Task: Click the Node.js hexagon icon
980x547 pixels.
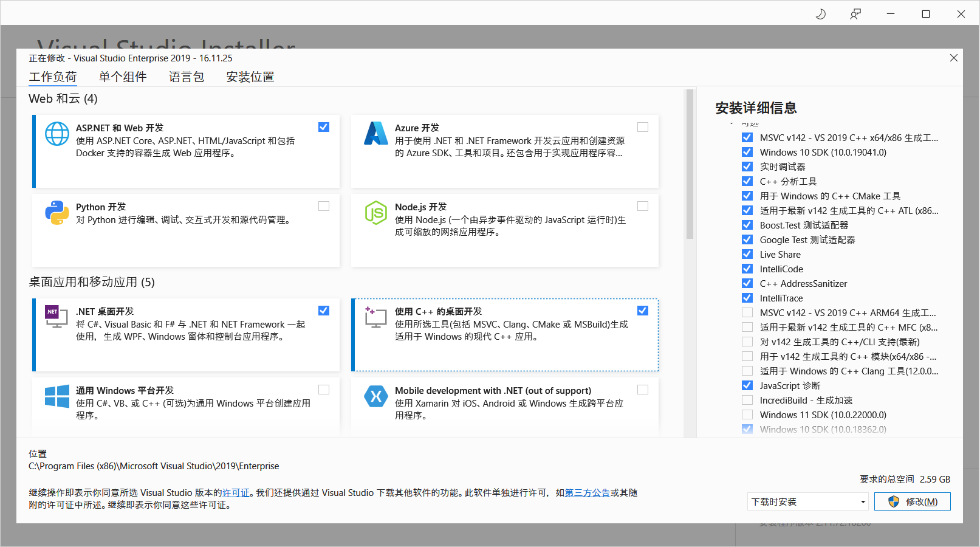Action: (x=376, y=213)
